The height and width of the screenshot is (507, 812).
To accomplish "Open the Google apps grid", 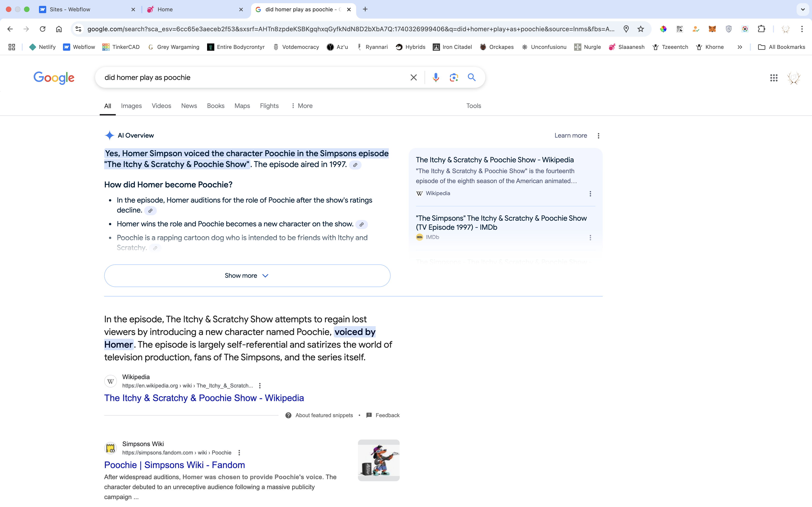I will coord(774,78).
